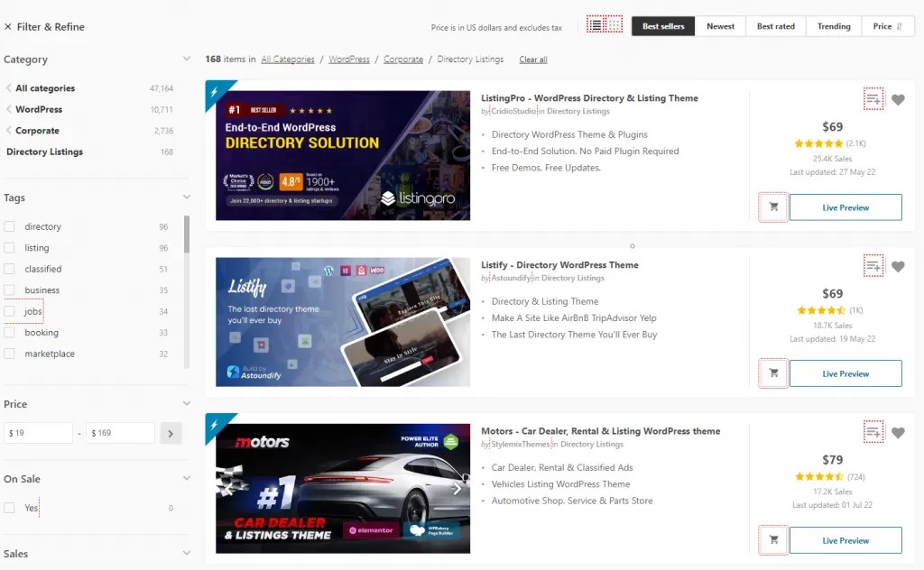The width and height of the screenshot is (924, 570).
Task: Apply price range arrow button
Action: coord(171,434)
